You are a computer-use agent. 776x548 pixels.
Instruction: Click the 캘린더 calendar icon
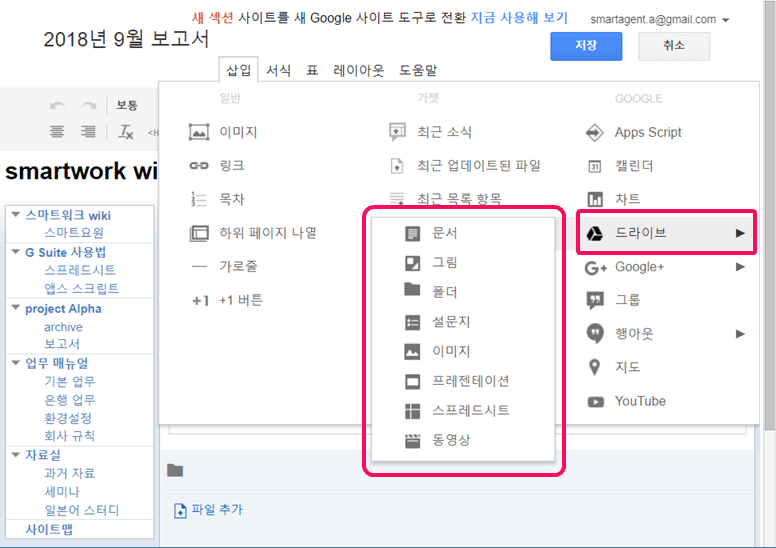pos(594,166)
